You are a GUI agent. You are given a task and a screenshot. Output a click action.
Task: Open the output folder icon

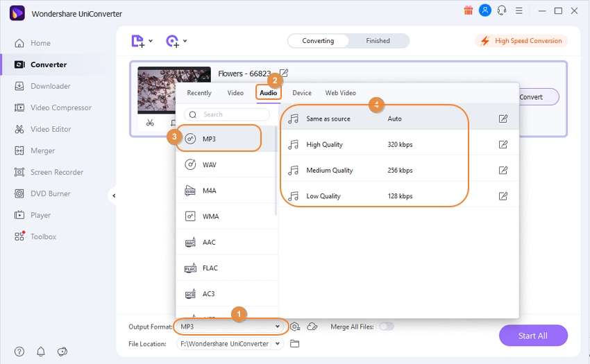[x=294, y=343]
